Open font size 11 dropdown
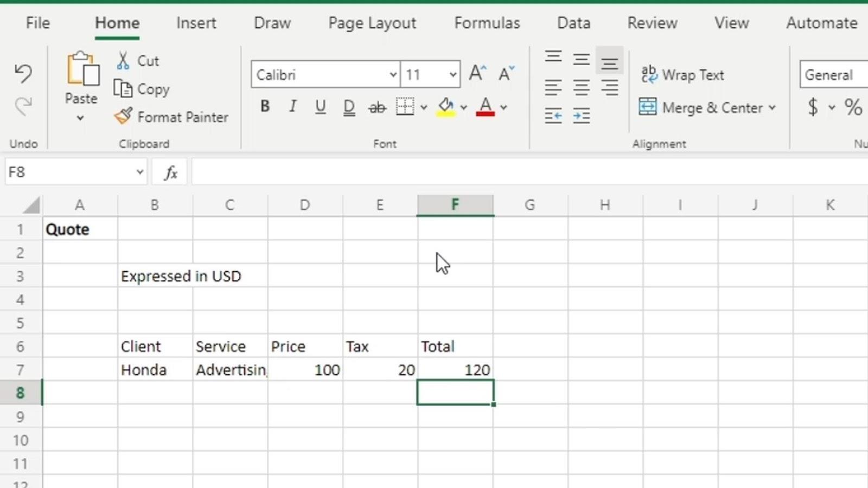The image size is (868, 488). click(x=453, y=74)
